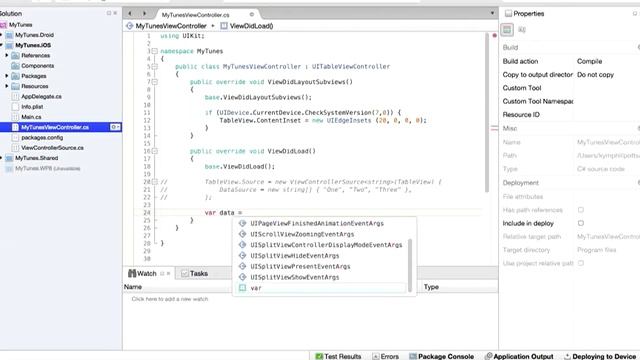The width and height of the screenshot is (640, 360).
Task: Click the code editor vertical scrollbar
Action: (487, 112)
